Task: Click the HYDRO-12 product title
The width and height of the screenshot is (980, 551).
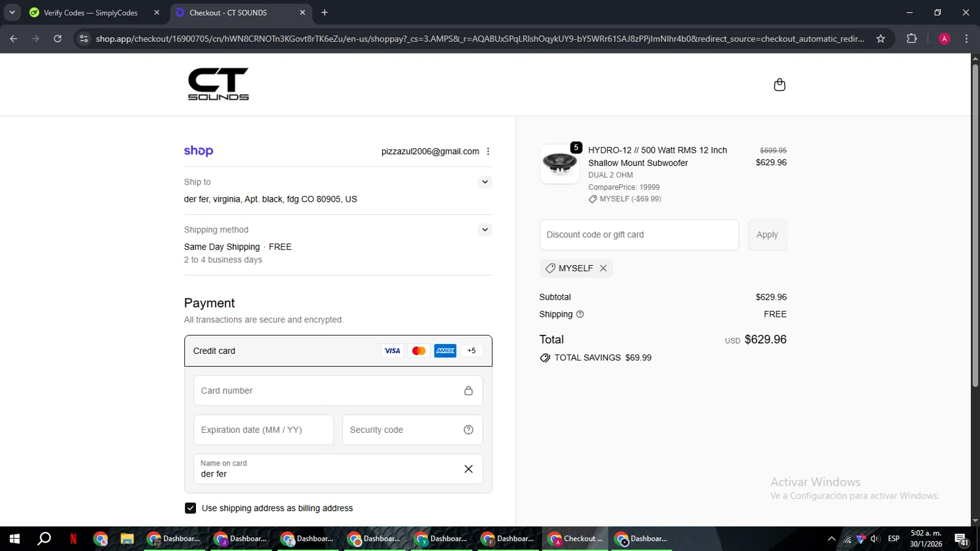Action: point(657,157)
